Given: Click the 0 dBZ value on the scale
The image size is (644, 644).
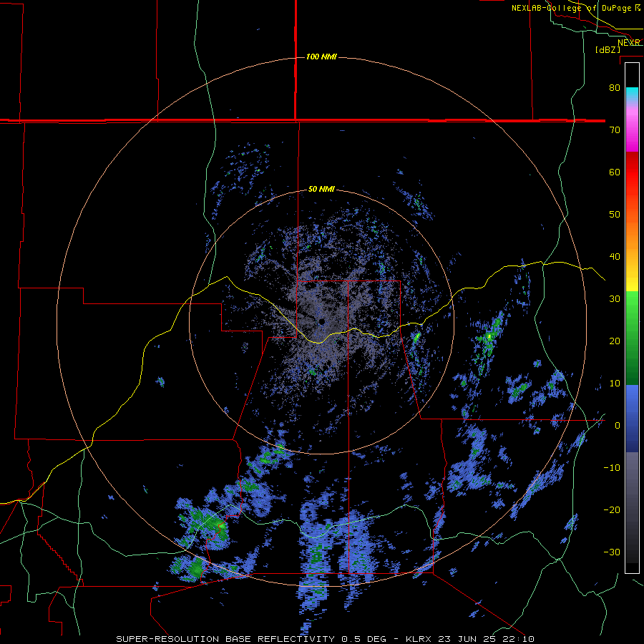Looking at the screenshot, I should coord(618,426).
